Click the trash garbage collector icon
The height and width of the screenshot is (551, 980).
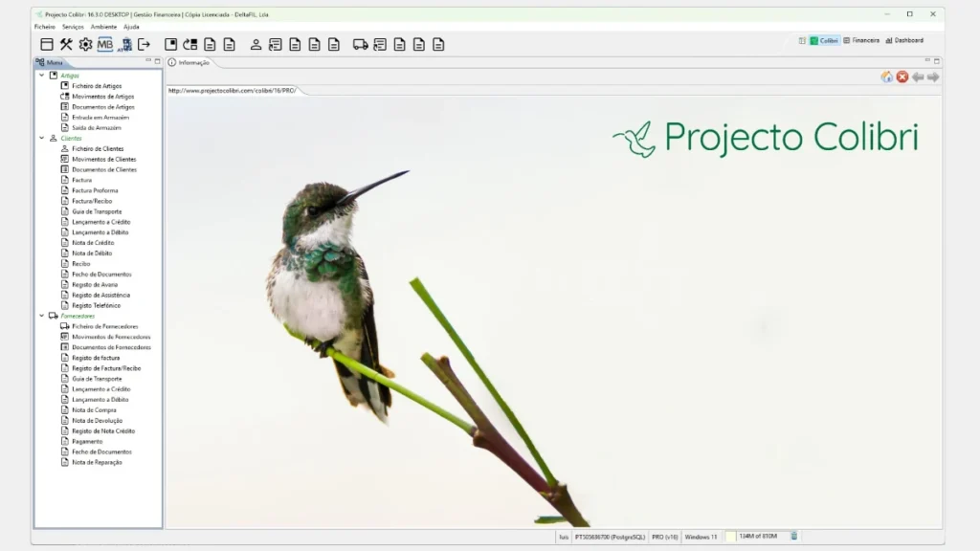793,536
